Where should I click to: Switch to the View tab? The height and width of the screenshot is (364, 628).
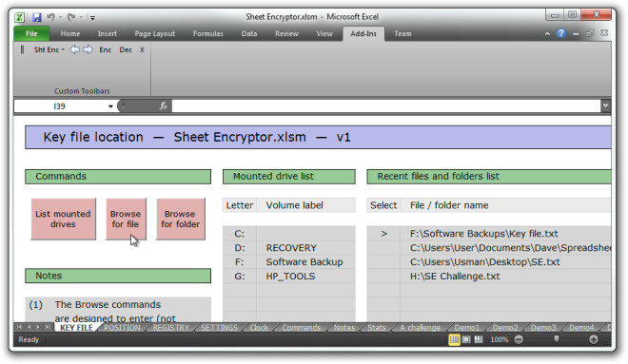click(324, 33)
